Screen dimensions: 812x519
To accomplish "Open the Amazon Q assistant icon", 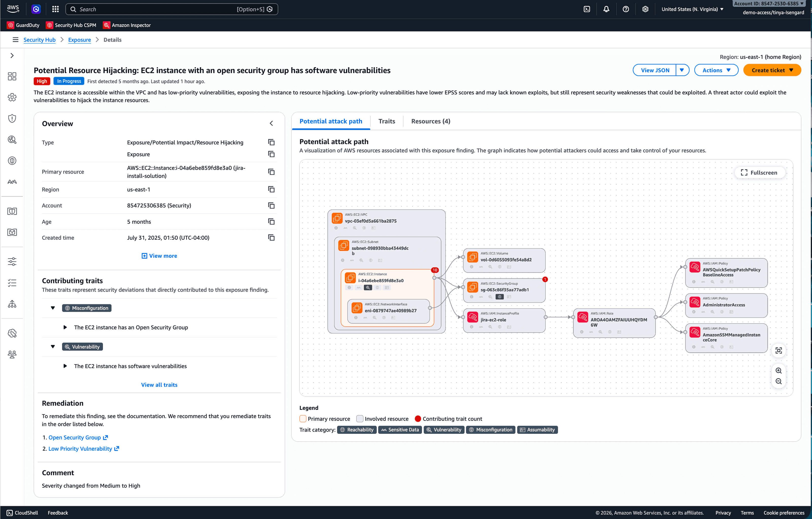I will point(36,9).
